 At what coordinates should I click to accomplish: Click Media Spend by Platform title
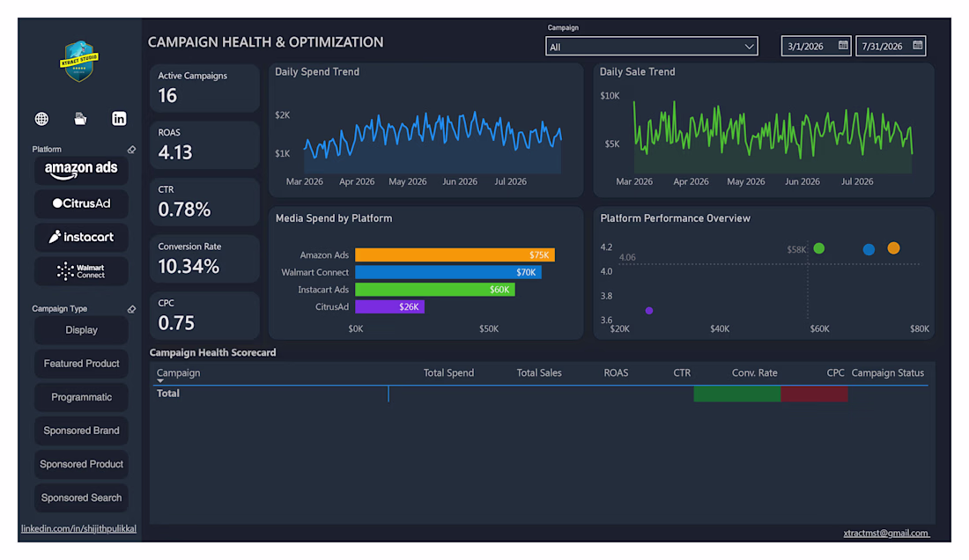click(x=334, y=218)
